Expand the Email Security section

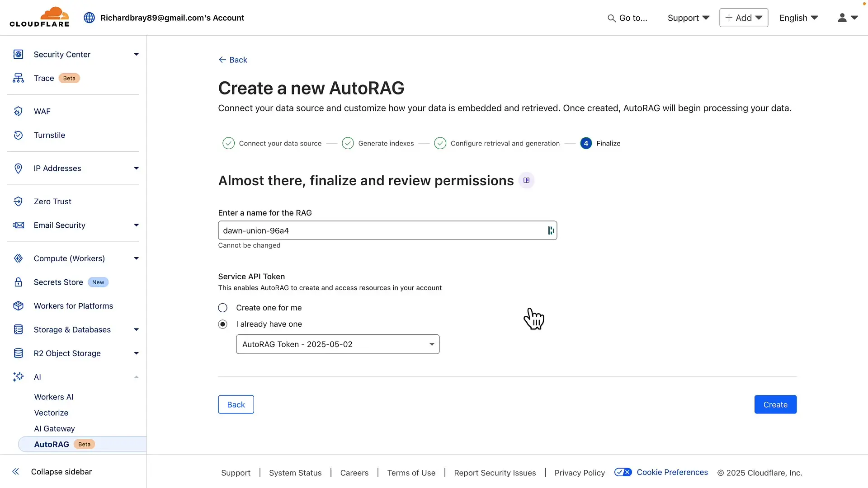pos(136,225)
